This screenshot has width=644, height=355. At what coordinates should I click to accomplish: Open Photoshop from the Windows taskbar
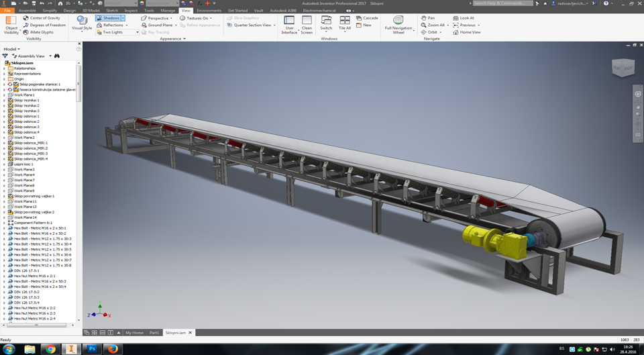point(91,349)
